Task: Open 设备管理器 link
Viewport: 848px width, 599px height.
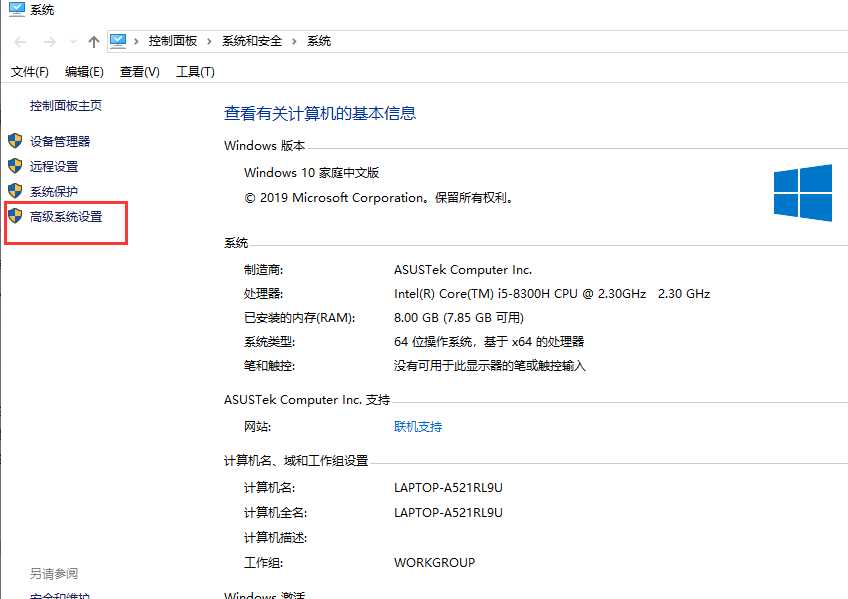Action: pyautogui.click(x=60, y=142)
